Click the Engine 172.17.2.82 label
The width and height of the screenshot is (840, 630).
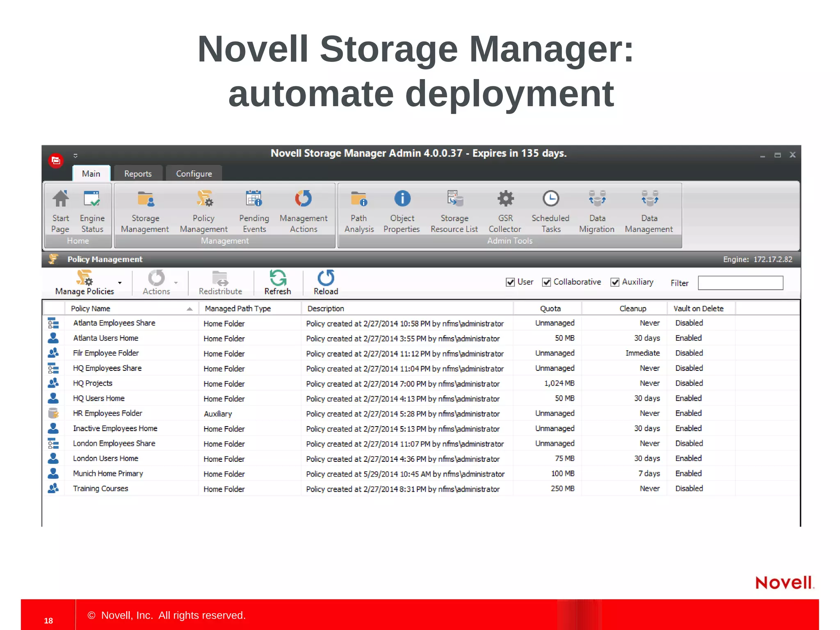coord(758,260)
